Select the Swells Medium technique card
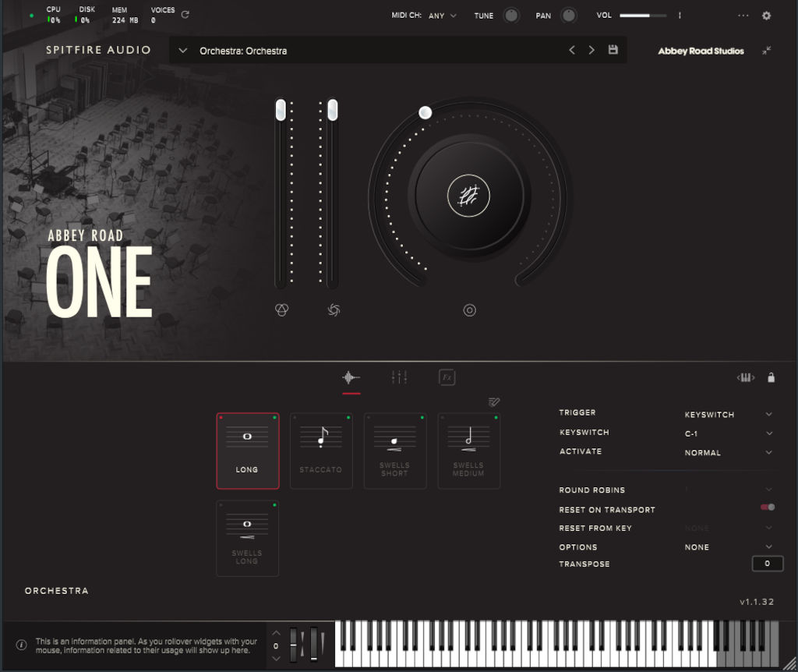The width and height of the screenshot is (798, 672). 468,451
